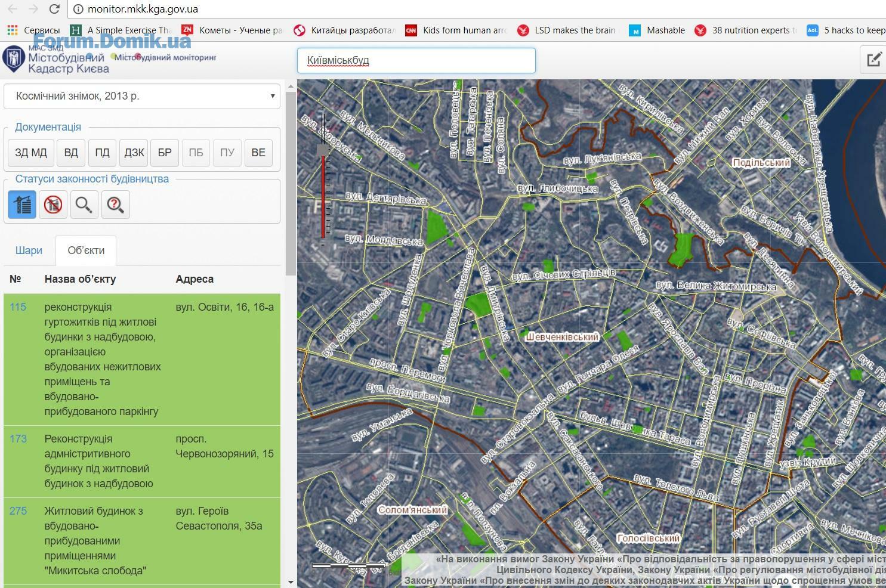Toggle the prohibited construction status icon

[53, 205]
